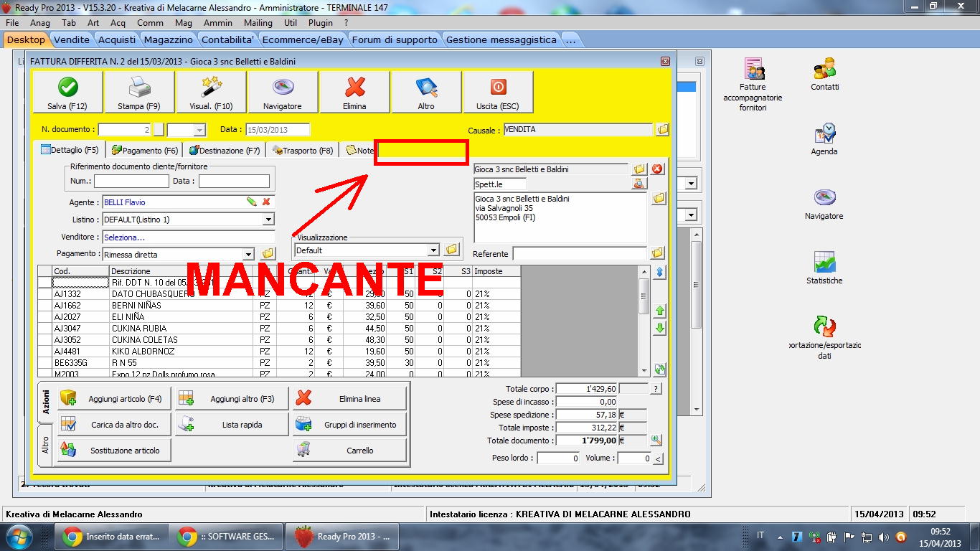
Task: Open the Magazzino main tab
Action: pyautogui.click(x=169, y=39)
